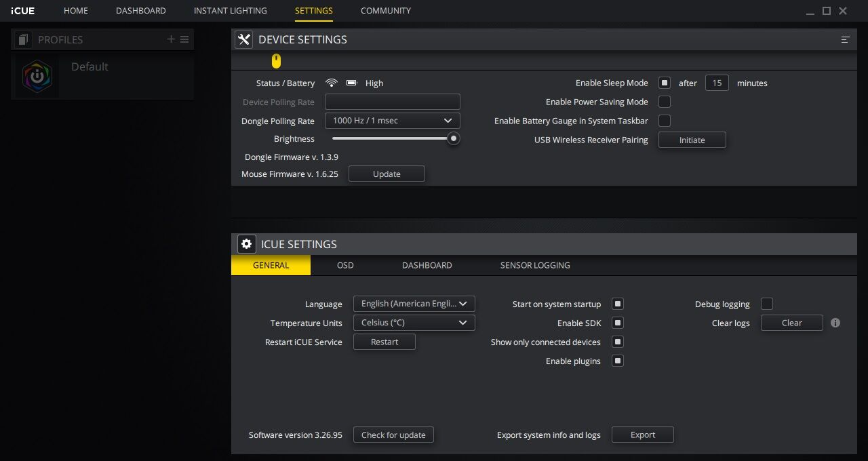The height and width of the screenshot is (461, 868).
Task: Click the Profiles stack icon
Action: (23, 39)
